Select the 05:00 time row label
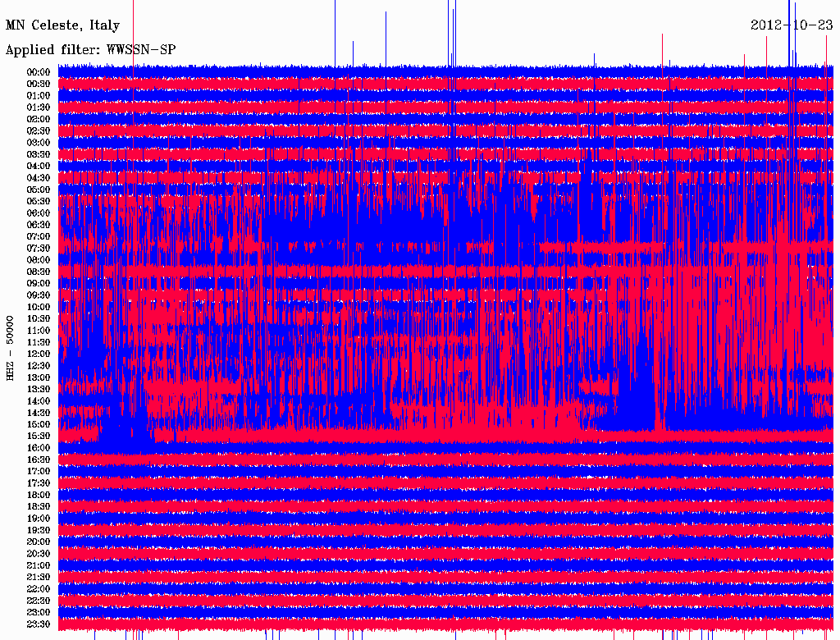 (x=39, y=190)
